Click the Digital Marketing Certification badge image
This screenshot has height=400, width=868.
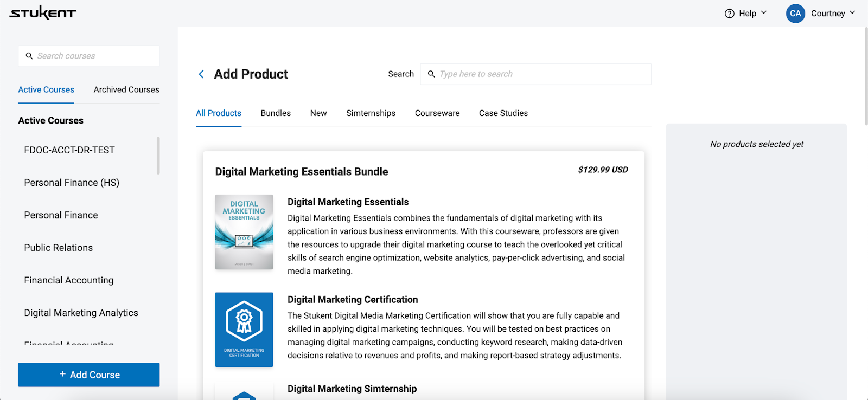pyautogui.click(x=244, y=330)
